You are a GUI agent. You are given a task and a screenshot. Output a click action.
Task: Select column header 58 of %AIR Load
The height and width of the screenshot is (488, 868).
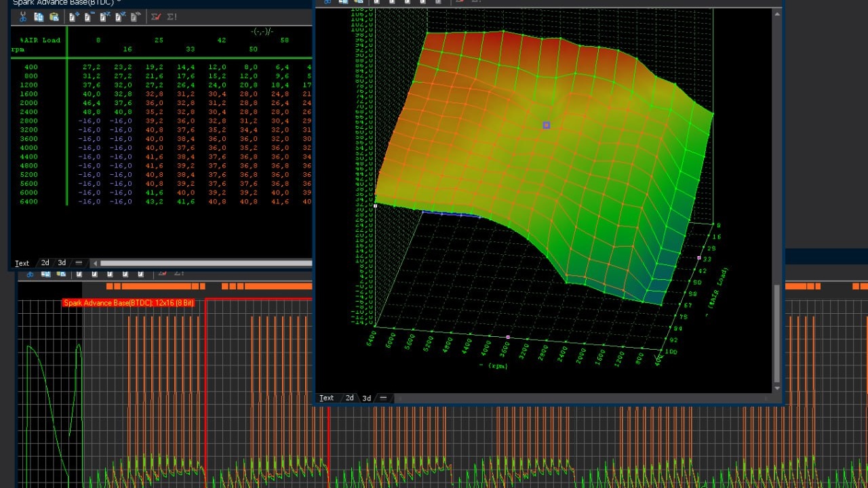point(285,40)
